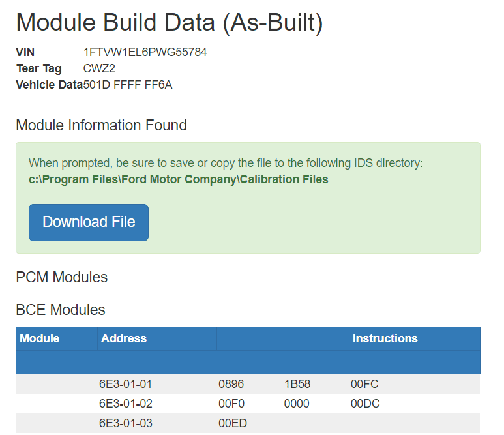Click the Instructions column header

point(385,338)
